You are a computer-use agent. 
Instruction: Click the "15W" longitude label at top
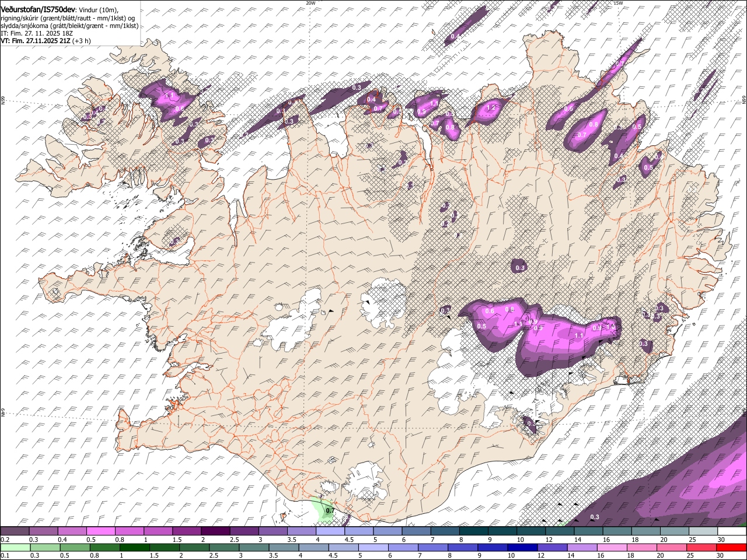[618, 3]
